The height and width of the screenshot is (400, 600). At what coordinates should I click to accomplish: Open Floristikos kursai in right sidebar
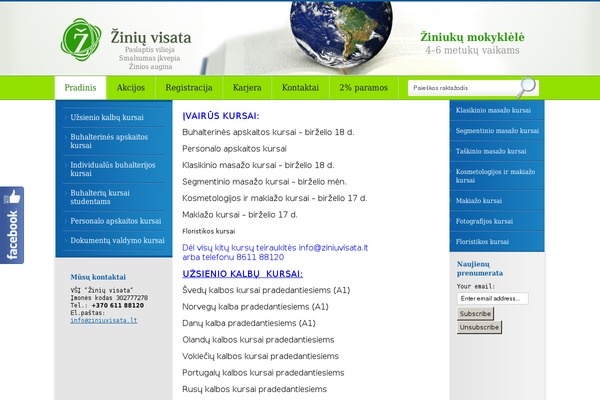click(482, 242)
